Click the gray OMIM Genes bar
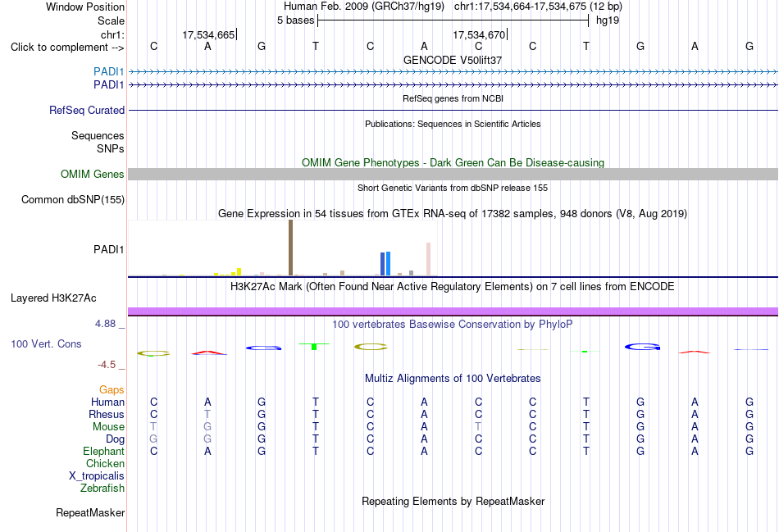779x532 pixels. coord(453,174)
